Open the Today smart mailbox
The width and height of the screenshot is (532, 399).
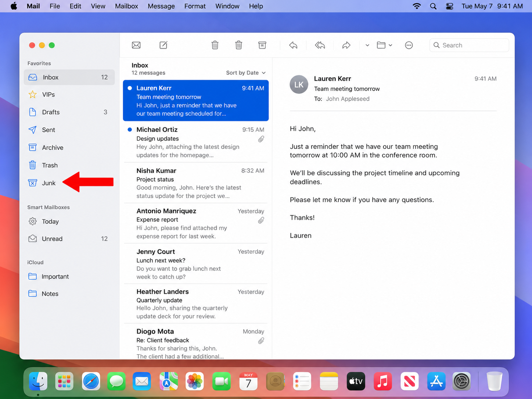(69, 222)
